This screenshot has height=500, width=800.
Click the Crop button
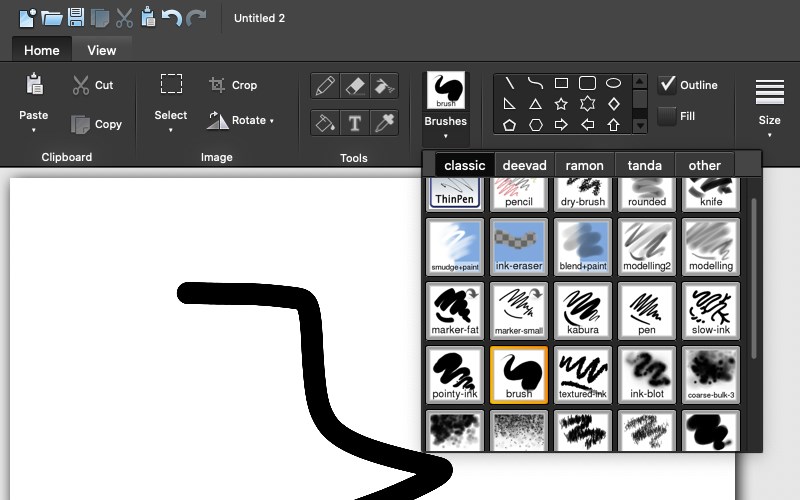coord(233,85)
